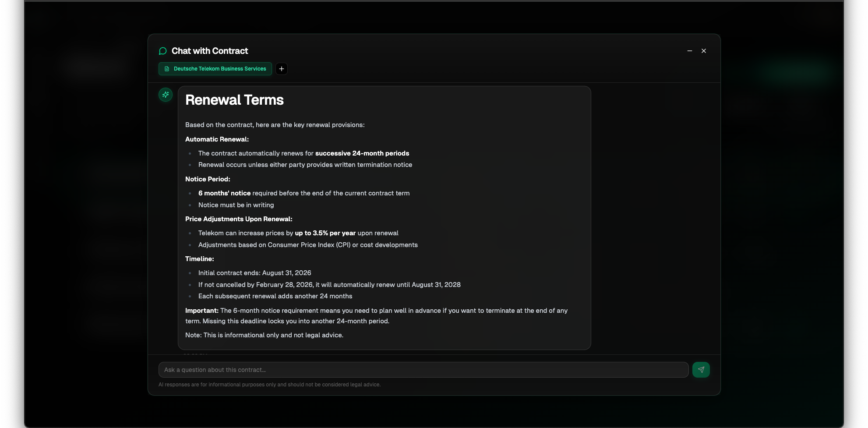Screen dimensions: 868x428
Task: Click the minimize icon on the chat window
Action: pyautogui.click(x=690, y=51)
